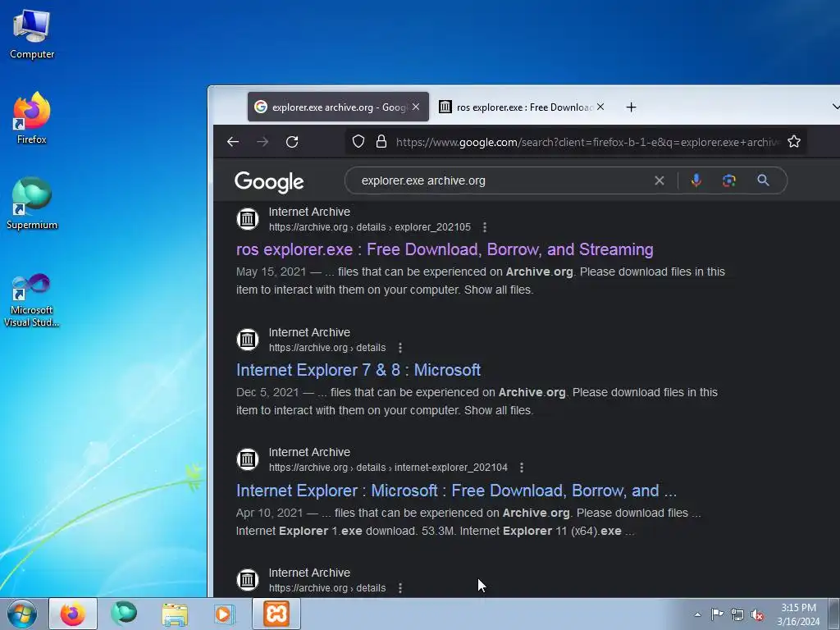Select the Firefox desktop shortcut
The height and width of the screenshot is (630, 840).
pyautogui.click(x=32, y=118)
